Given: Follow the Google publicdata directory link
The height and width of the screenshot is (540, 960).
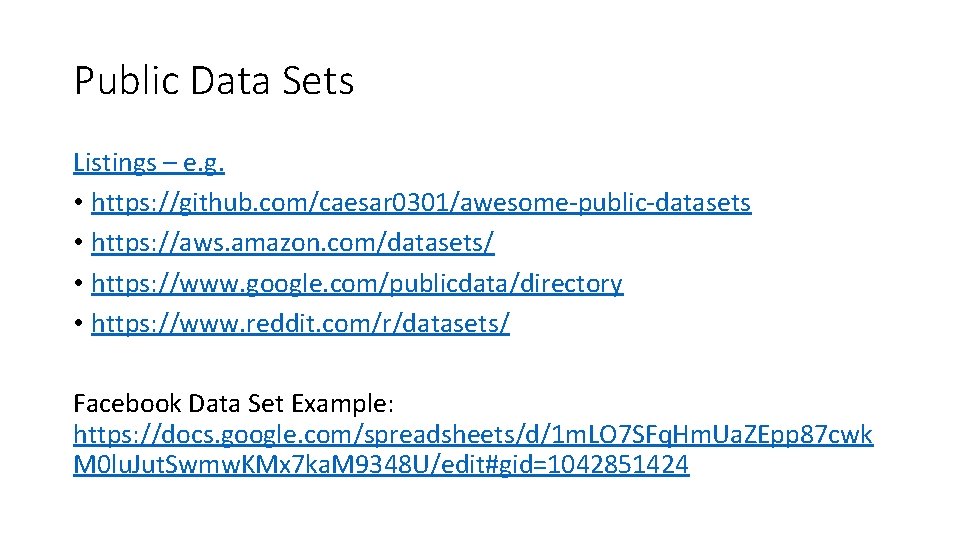Looking at the screenshot, I should (x=356, y=284).
